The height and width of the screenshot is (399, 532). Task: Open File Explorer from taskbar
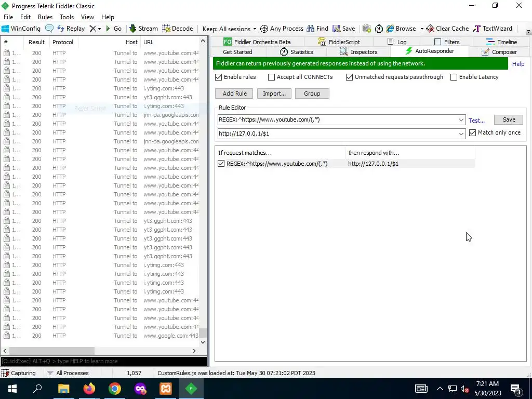pyautogui.click(x=63, y=389)
